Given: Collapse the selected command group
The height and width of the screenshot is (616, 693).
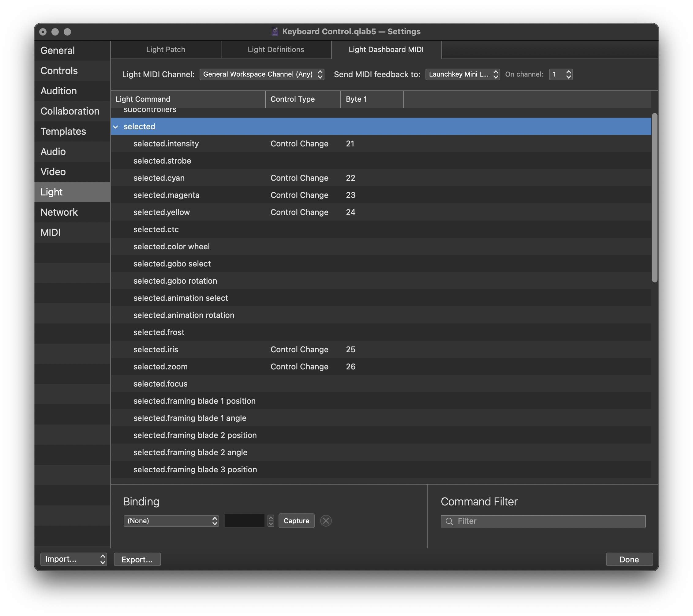Looking at the screenshot, I should click(x=116, y=127).
